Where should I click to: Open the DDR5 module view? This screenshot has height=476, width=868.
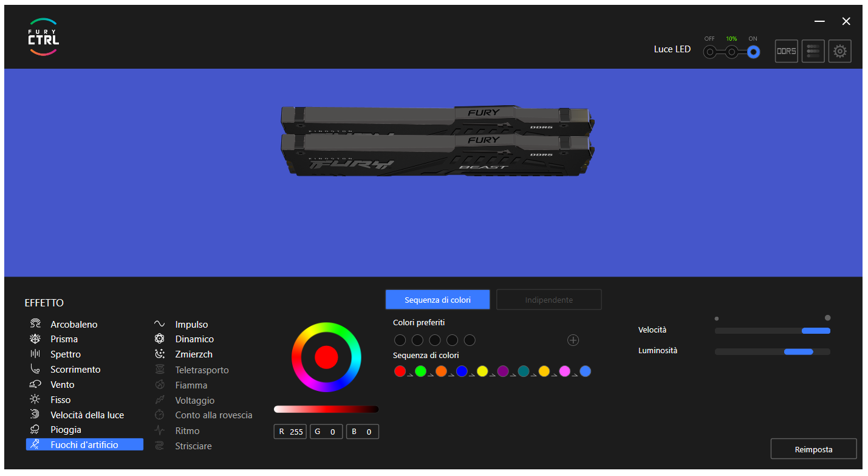[787, 52]
